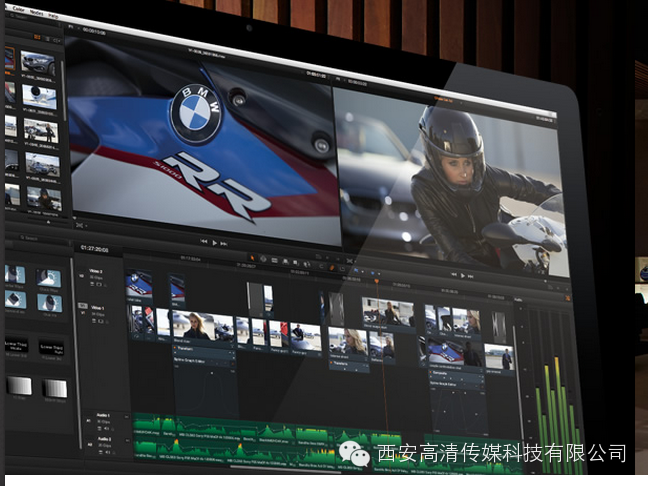Select the left grey ramp generator thumbnail
This screenshot has width=648, height=486.
click(19, 385)
